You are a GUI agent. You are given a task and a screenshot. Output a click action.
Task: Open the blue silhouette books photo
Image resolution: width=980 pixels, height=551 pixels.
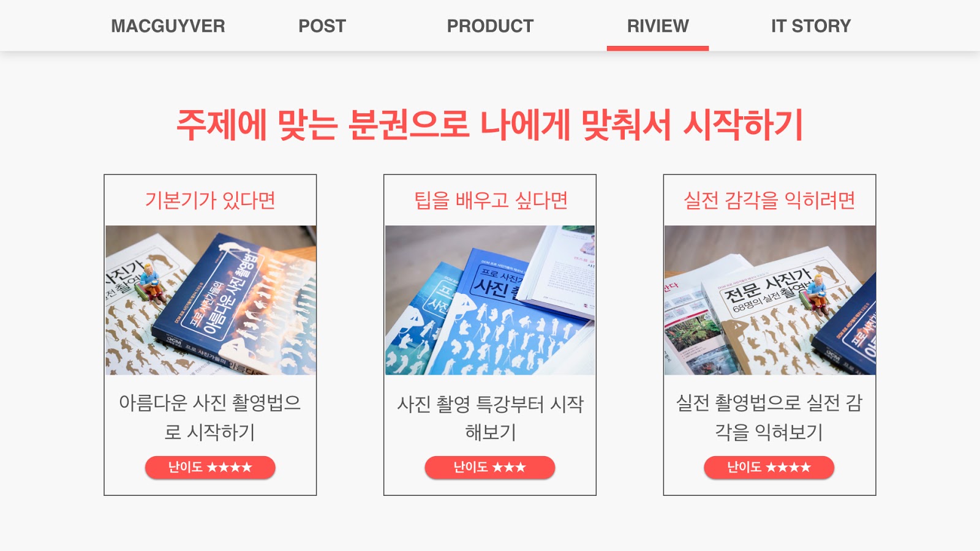[490, 300]
